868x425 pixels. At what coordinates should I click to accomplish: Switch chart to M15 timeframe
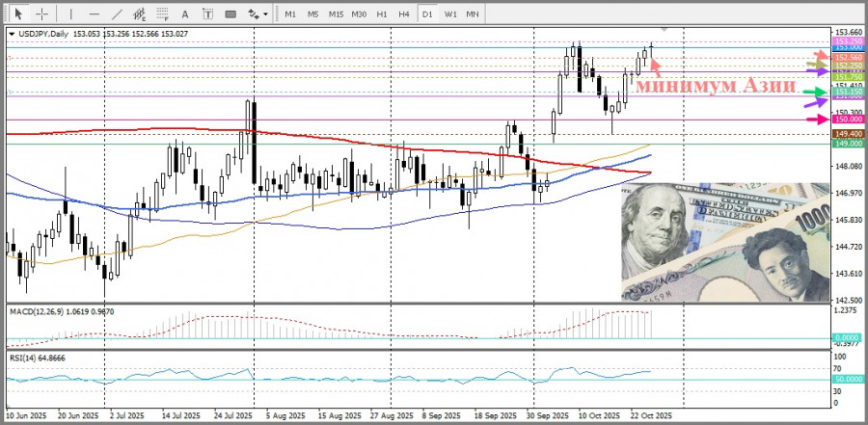tap(336, 14)
